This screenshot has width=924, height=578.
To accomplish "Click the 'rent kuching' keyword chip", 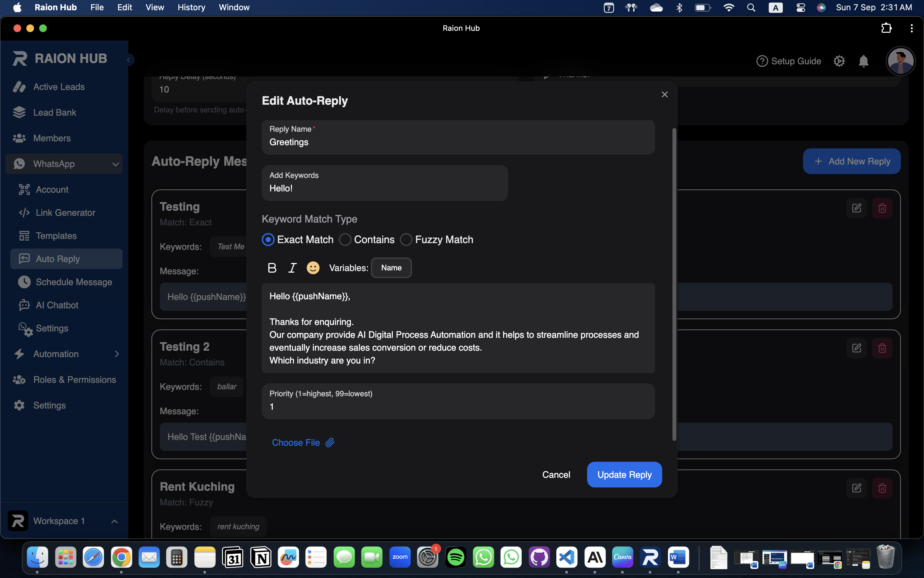I will (x=238, y=526).
